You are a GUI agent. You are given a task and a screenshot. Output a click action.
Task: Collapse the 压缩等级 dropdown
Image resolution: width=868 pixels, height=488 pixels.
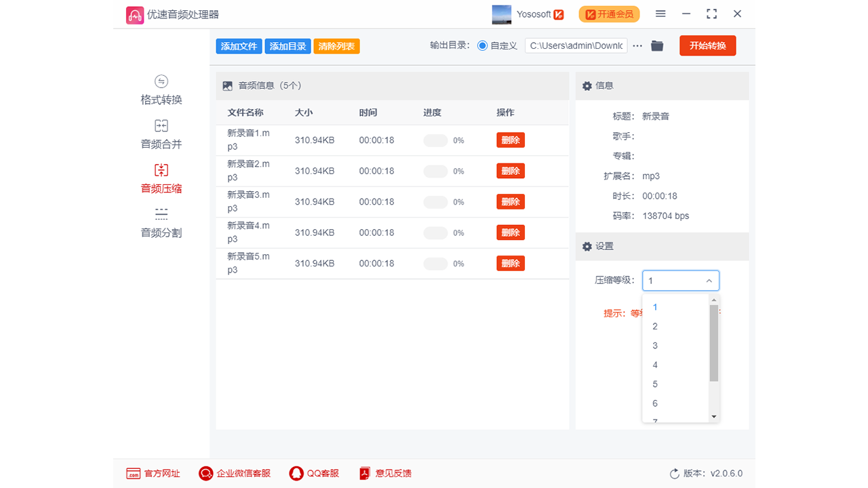pyautogui.click(x=709, y=280)
